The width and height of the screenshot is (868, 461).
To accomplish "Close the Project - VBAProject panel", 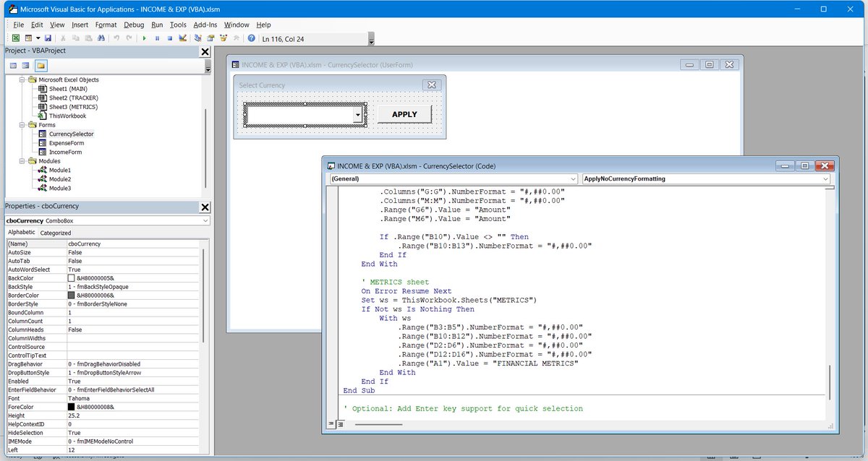I will coord(205,52).
